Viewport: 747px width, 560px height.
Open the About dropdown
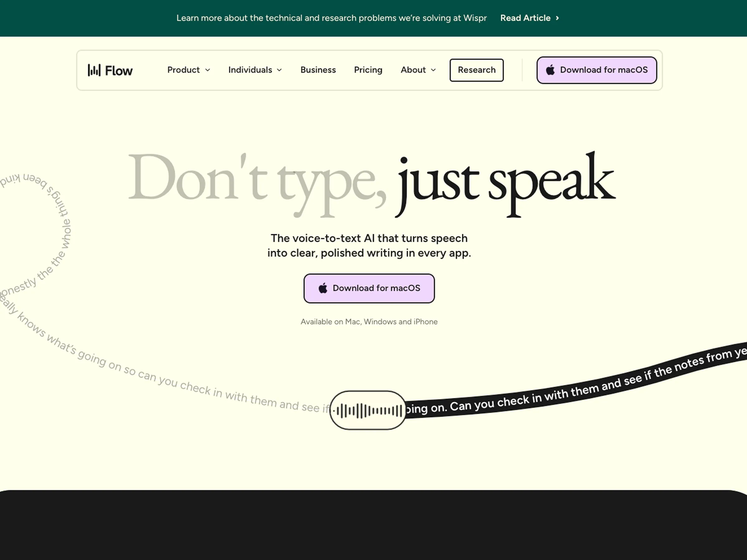click(x=413, y=70)
